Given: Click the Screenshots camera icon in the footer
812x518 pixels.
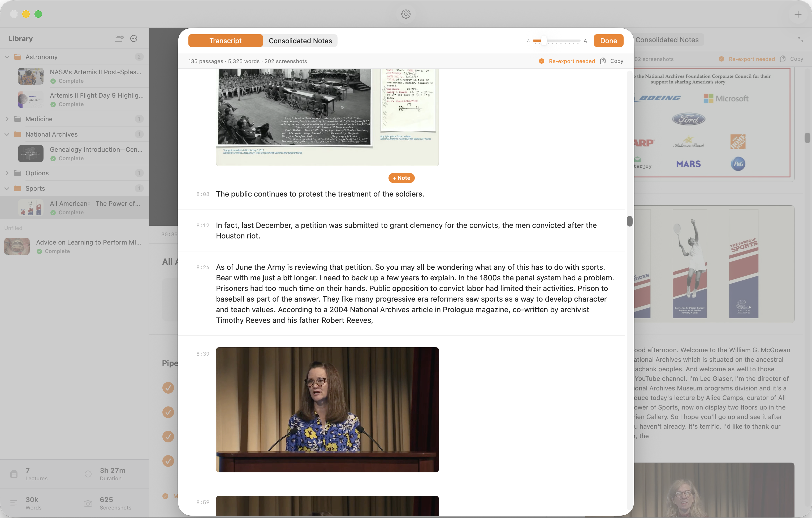Looking at the screenshot, I should 88,503.
